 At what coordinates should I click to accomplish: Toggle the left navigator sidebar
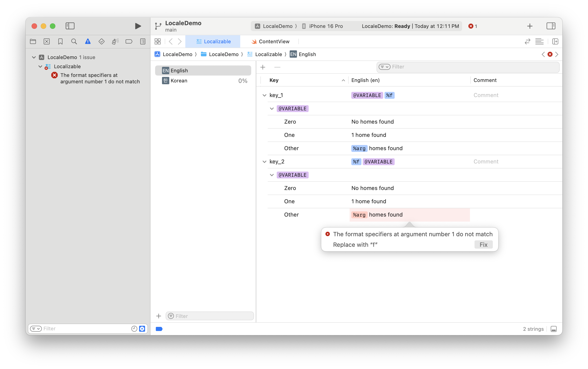click(70, 26)
